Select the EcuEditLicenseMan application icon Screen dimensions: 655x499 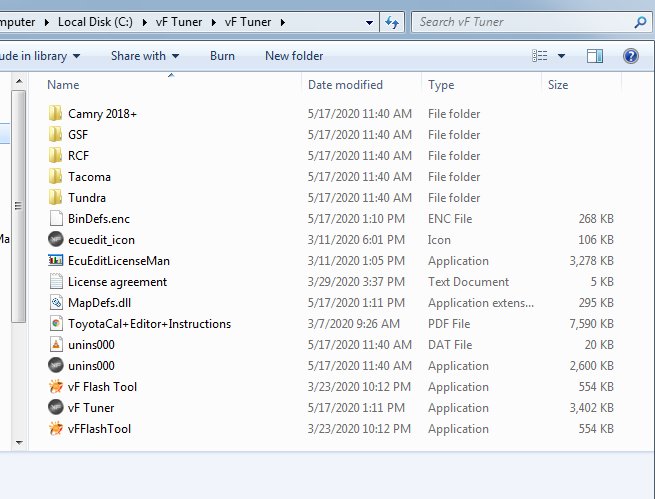click(x=56, y=261)
